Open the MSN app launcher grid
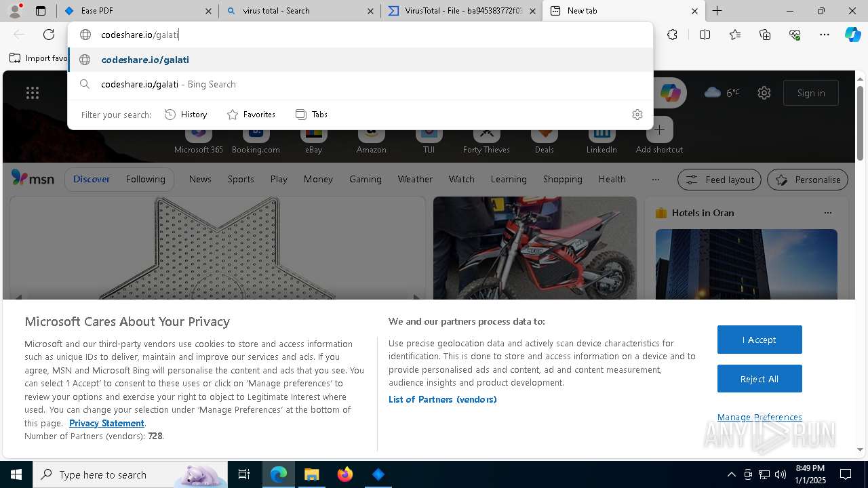This screenshot has height=488, width=868. (x=33, y=93)
